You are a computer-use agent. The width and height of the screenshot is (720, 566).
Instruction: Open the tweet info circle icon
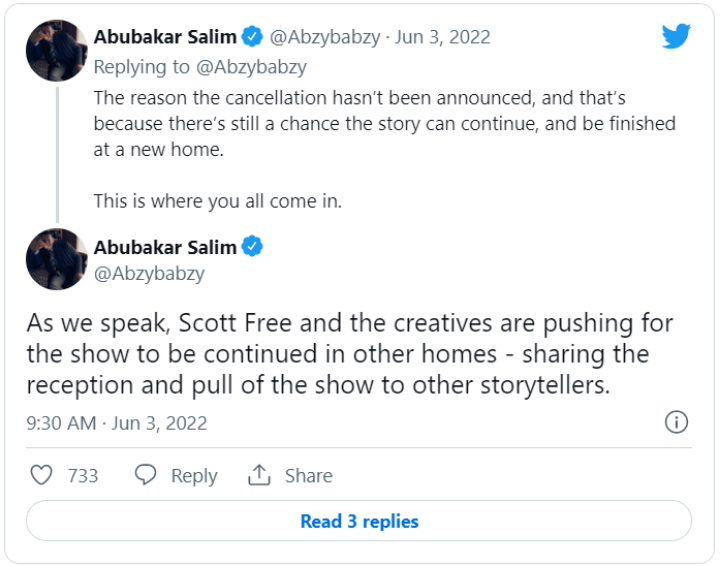[x=676, y=422]
